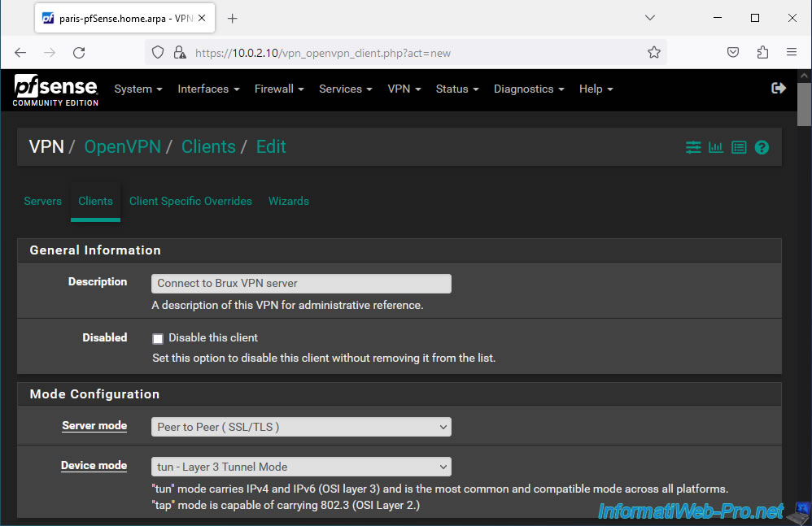Toggle Disable this client checkbox
Image resolution: width=812 pixels, height=526 pixels.
click(158, 339)
